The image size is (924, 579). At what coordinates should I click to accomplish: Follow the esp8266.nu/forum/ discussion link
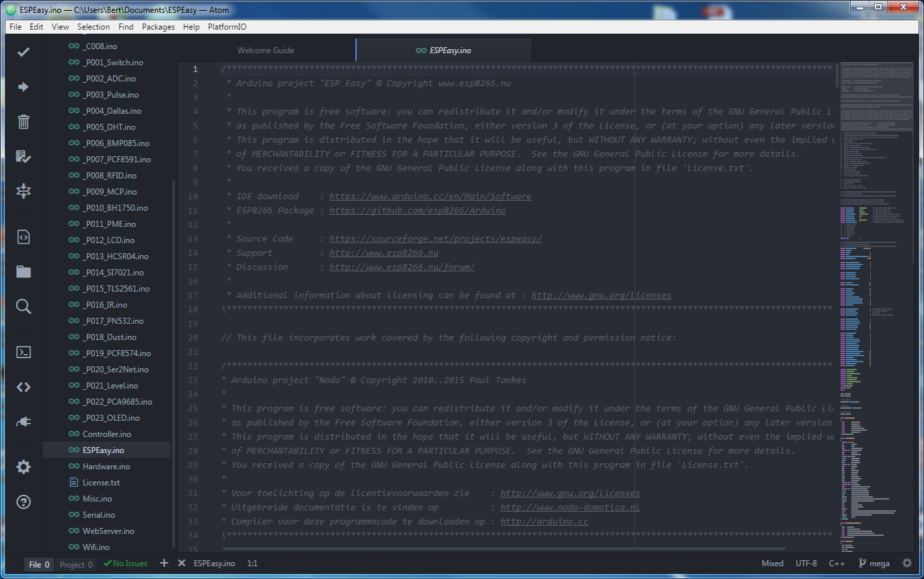tap(402, 267)
